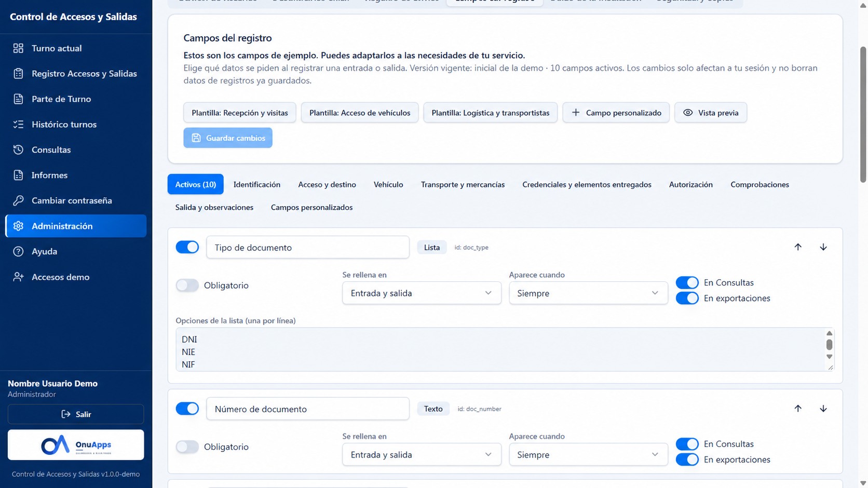Screen dimensions: 868x488
Task: Move Número de documento field up
Action: click(x=798, y=409)
